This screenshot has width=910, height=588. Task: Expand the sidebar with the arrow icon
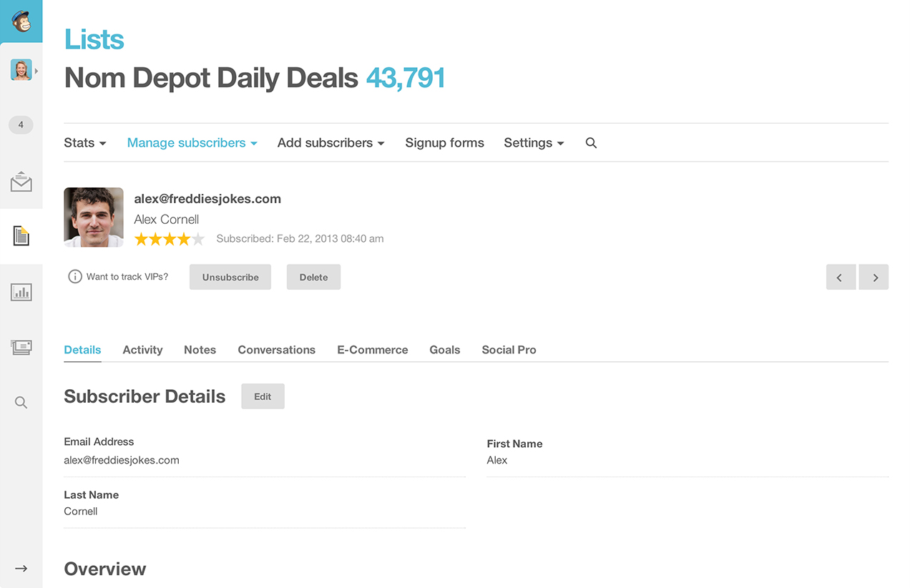[x=21, y=569]
